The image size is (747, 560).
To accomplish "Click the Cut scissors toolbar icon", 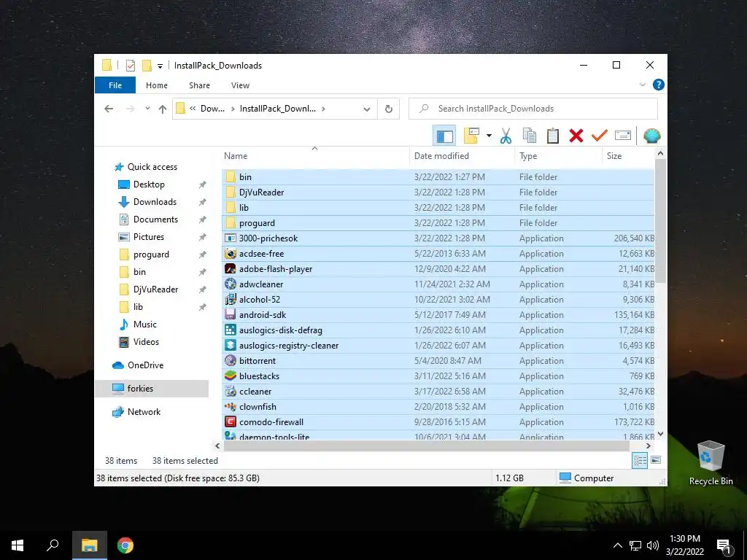I will coord(506,136).
